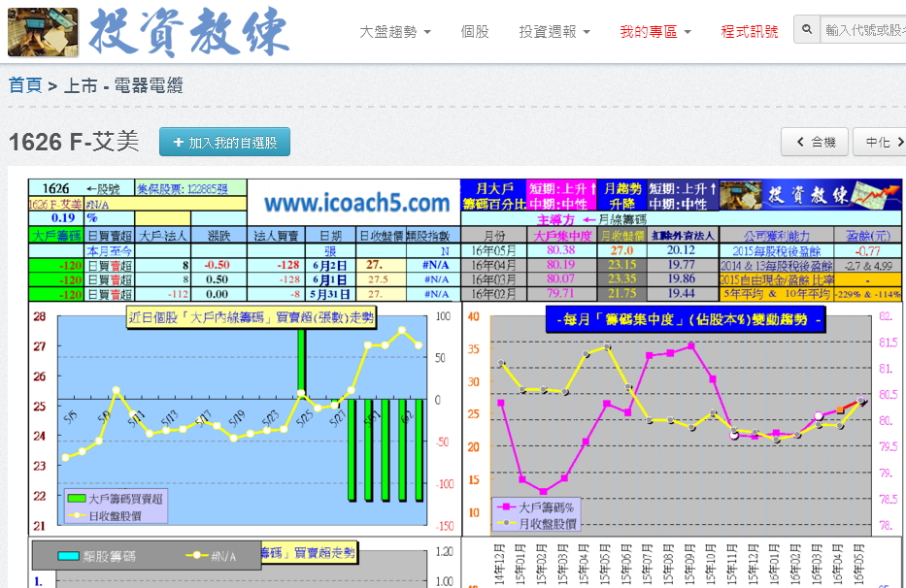Go to previous stock 合機
Image resolution: width=906 pixels, height=588 pixels.
[815, 143]
